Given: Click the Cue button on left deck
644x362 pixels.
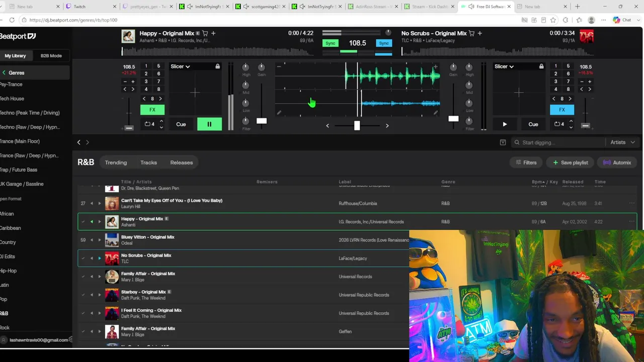Looking at the screenshot, I should pyautogui.click(x=181, y=124).
